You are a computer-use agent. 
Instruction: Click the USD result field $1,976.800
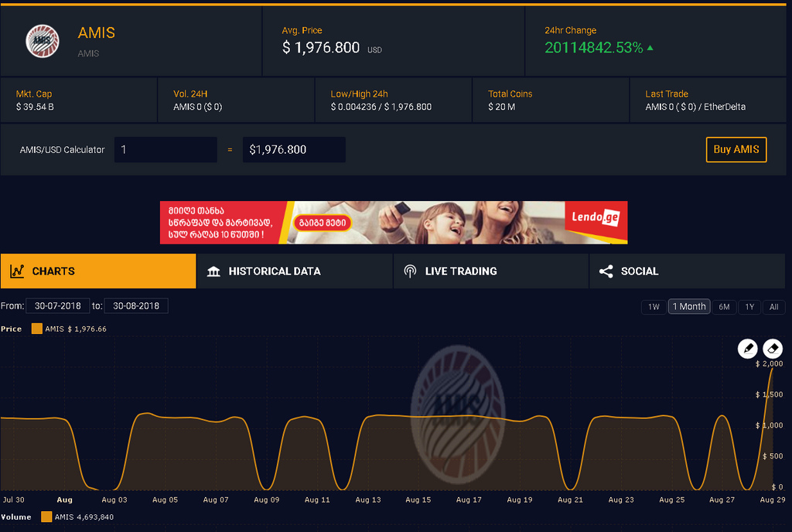(x=294, y=149)
